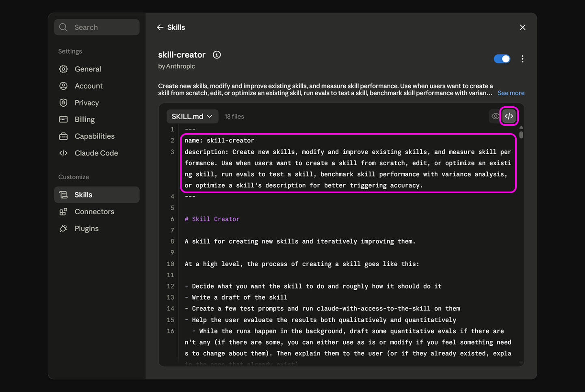Screen dimensions: 585x392
Task: Click the General gear icon
Action: click(63, 69)
